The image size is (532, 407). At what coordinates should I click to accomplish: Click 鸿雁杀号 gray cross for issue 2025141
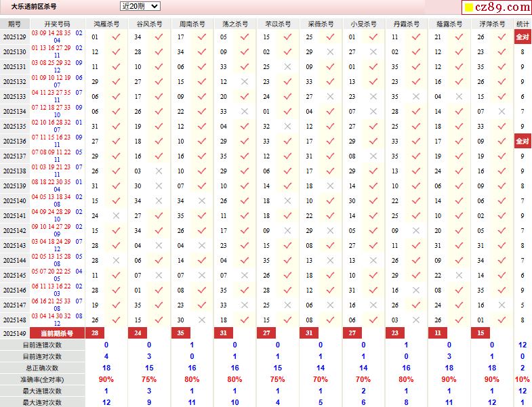click(116, 216)
